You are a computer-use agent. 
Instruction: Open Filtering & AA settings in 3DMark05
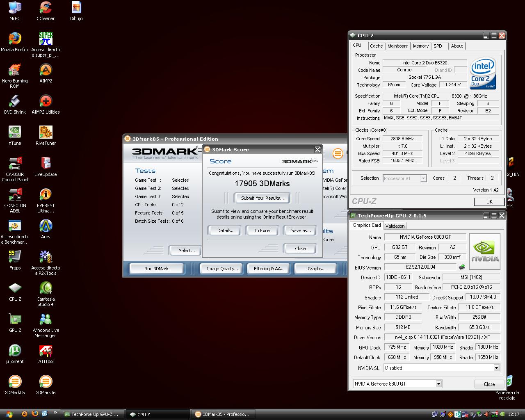click(269, 269)
